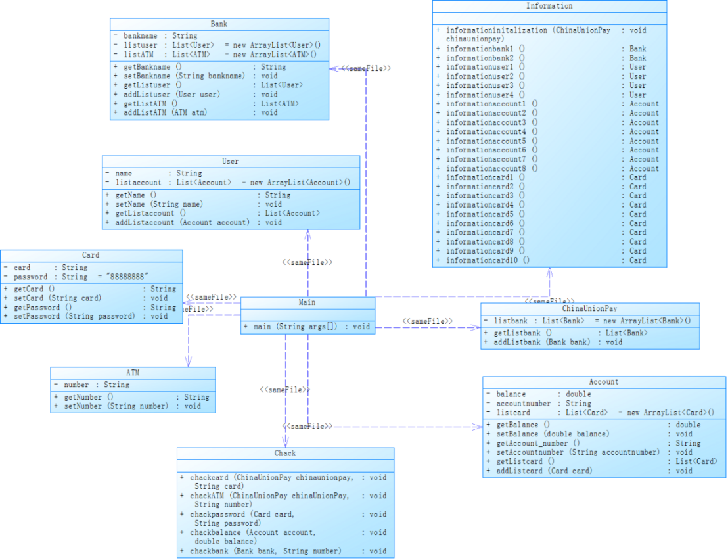
Task: Click the informationbank1 method entry
Action: pyautogui.click(x=541, y=49)
